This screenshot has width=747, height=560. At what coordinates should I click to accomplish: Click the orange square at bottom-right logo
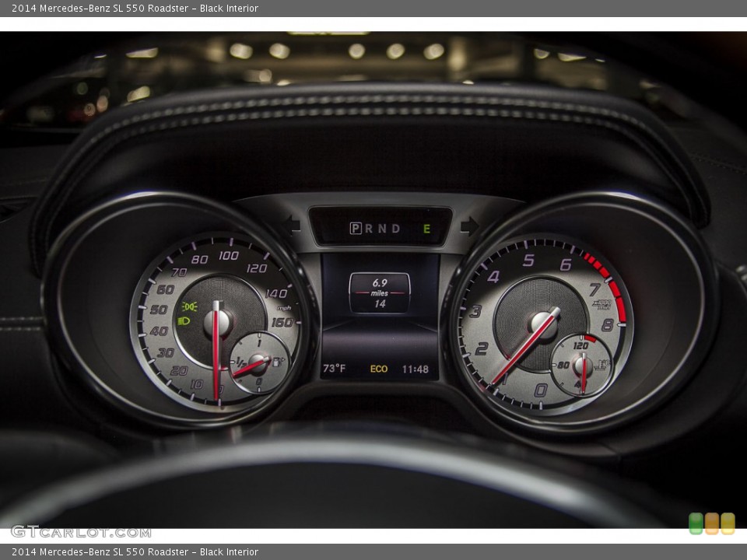point(712,523)
